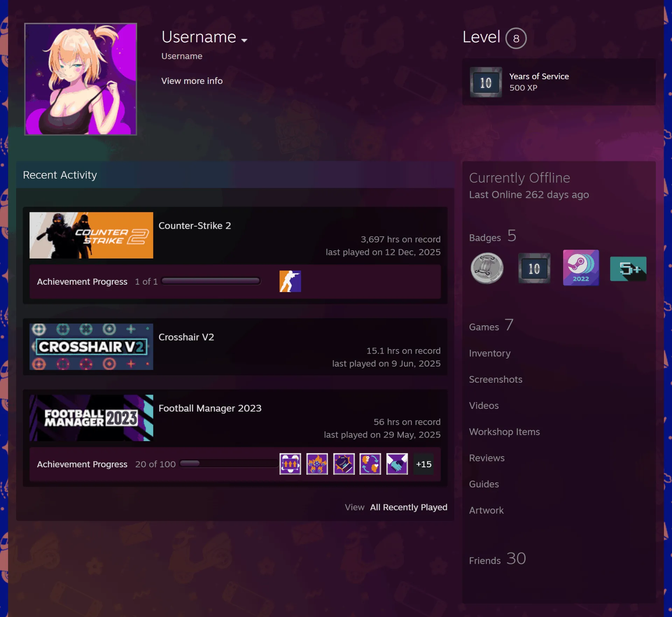672x617 pixels.
Task: Click the 10 years badge in Badges row
Action: [x=534, y=268]
